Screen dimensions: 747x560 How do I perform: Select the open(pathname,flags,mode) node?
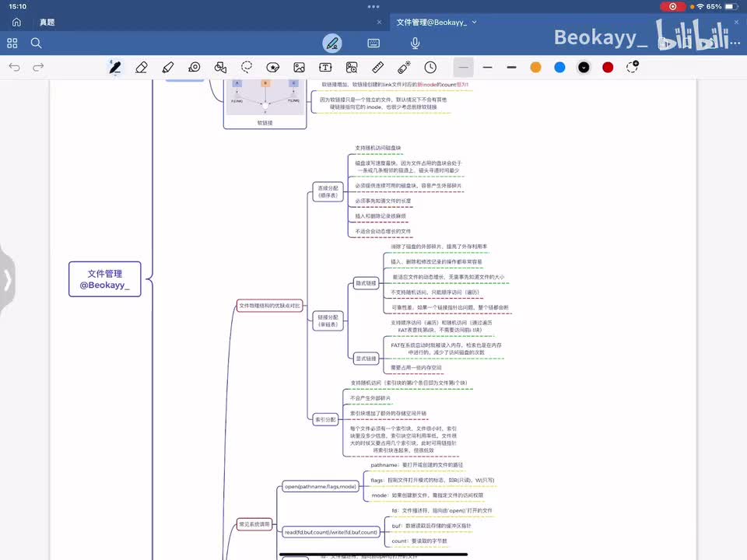pyautogui.click(x=320, y=487)
